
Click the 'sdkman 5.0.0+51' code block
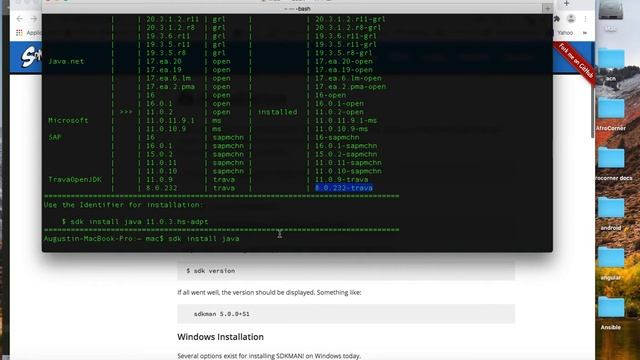click(x=346, y=314)
